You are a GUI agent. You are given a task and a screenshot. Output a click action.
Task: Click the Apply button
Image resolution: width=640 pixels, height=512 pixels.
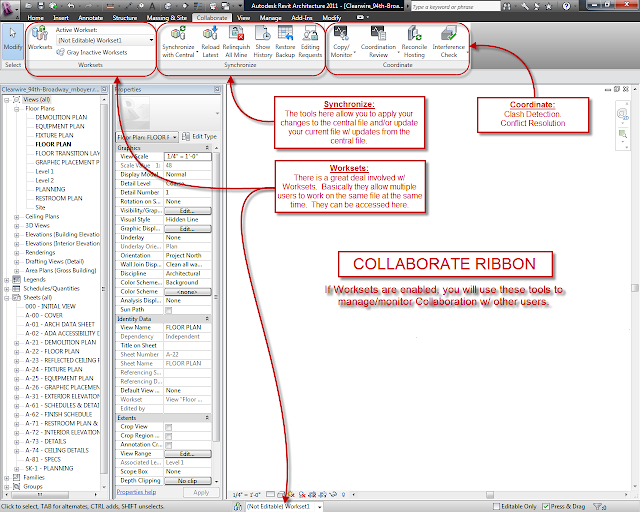[x=201, y=492]
